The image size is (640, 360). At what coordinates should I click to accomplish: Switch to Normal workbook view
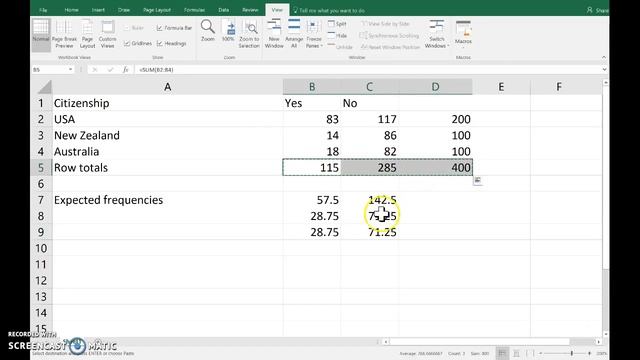(41, 34)
